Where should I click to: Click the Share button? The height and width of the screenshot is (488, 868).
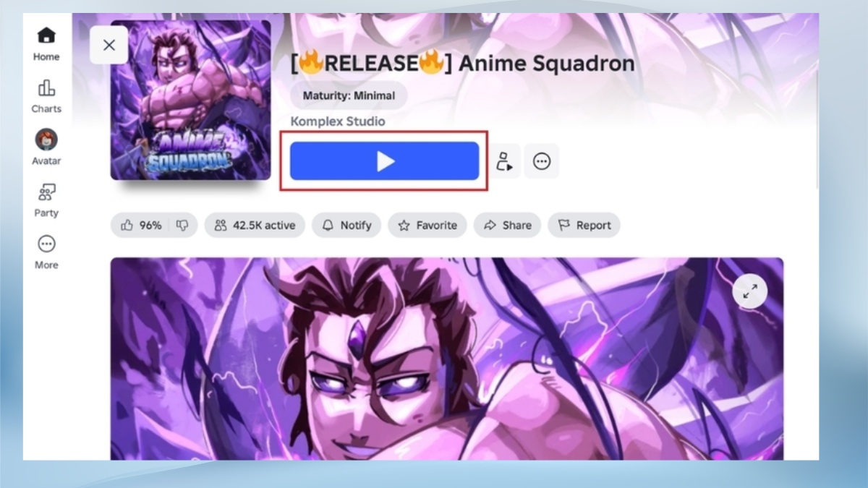click(508, 226)
